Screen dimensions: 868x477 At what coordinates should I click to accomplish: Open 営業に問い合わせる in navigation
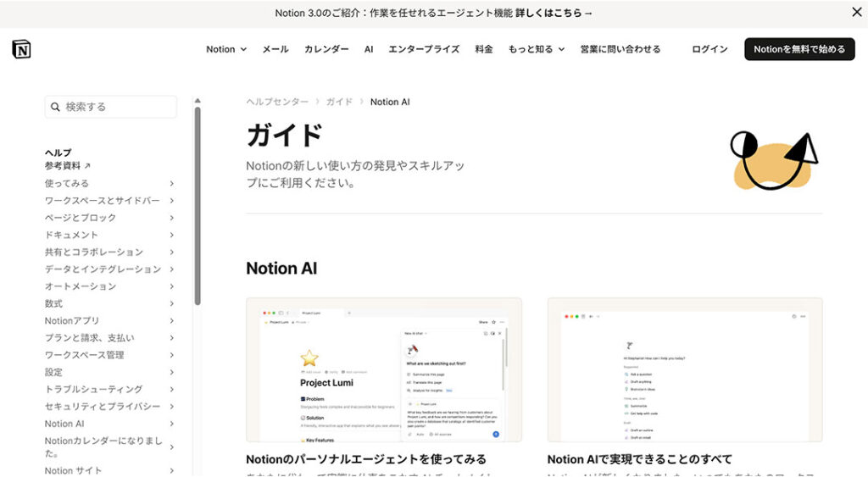620,49
